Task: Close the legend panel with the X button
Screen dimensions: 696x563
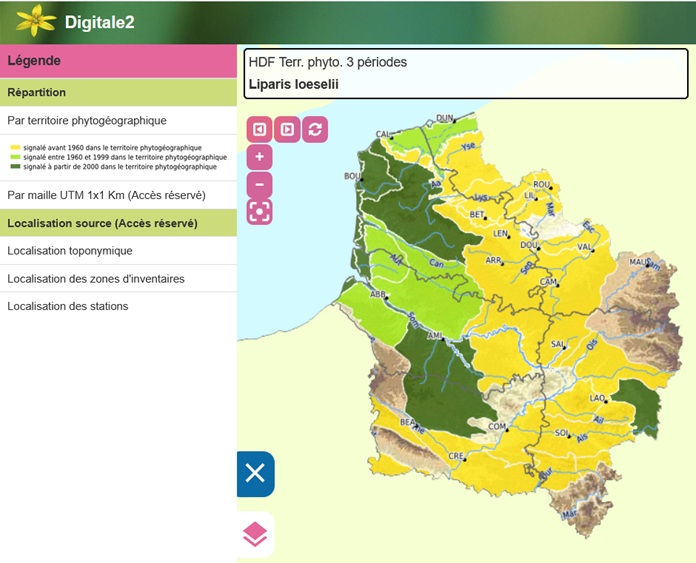Action: coord(255,473)
